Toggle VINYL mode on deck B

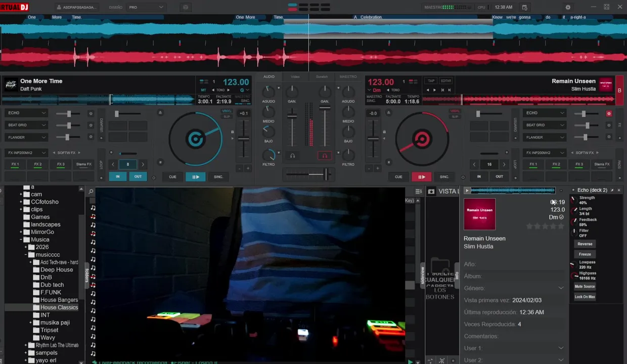click(455, 111)
